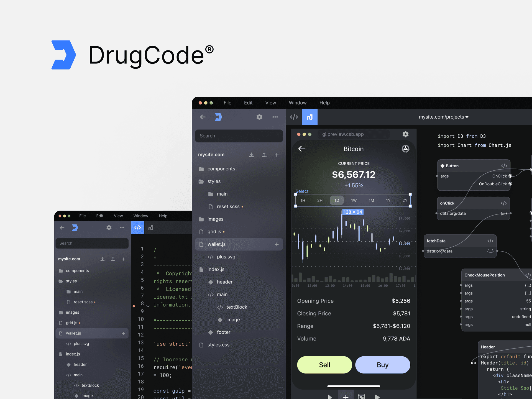Switch to code view tab in back window
The image size is (532, 399).
tap(138, 228)
